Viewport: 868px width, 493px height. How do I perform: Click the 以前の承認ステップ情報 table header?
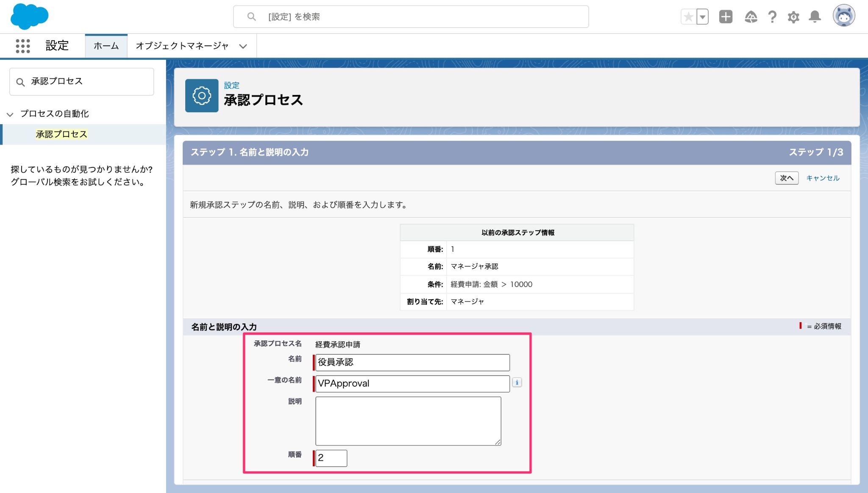click(517, 233)
